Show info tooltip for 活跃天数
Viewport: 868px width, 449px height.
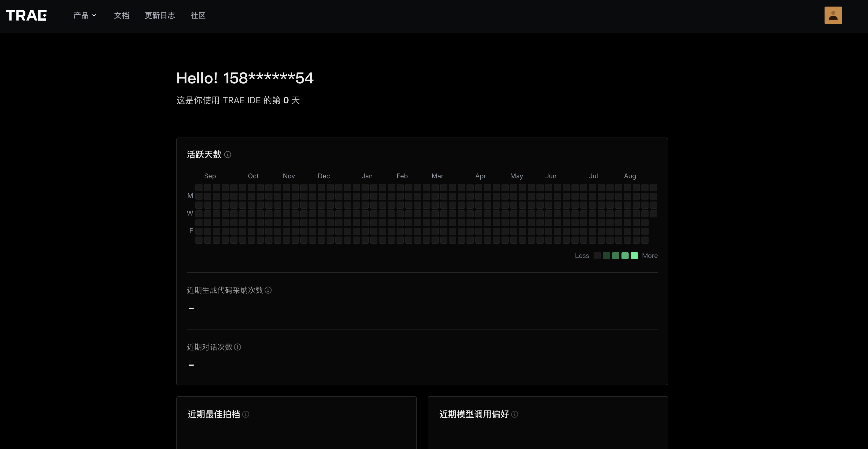tap(228, 154)
